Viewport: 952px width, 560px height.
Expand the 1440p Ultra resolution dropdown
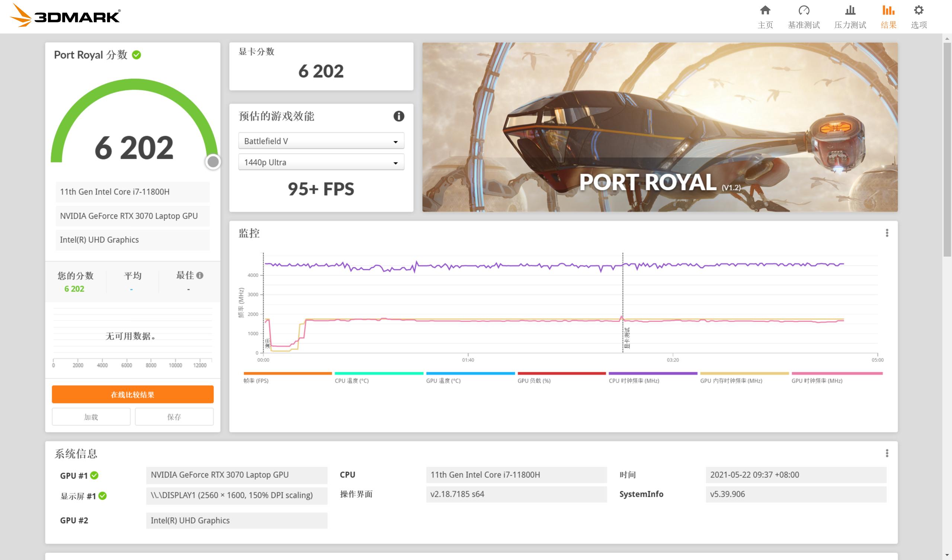coord(321,162)
